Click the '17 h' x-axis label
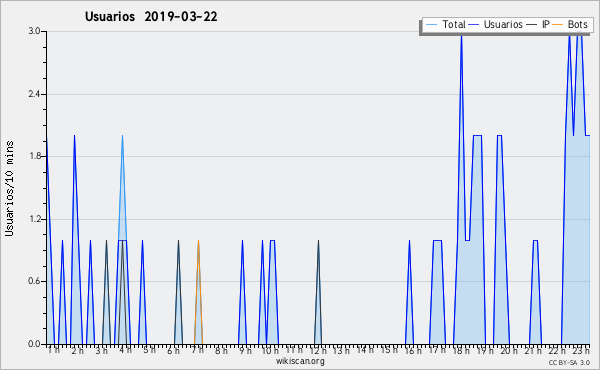 pyautogui.click(x=437, y=350)
